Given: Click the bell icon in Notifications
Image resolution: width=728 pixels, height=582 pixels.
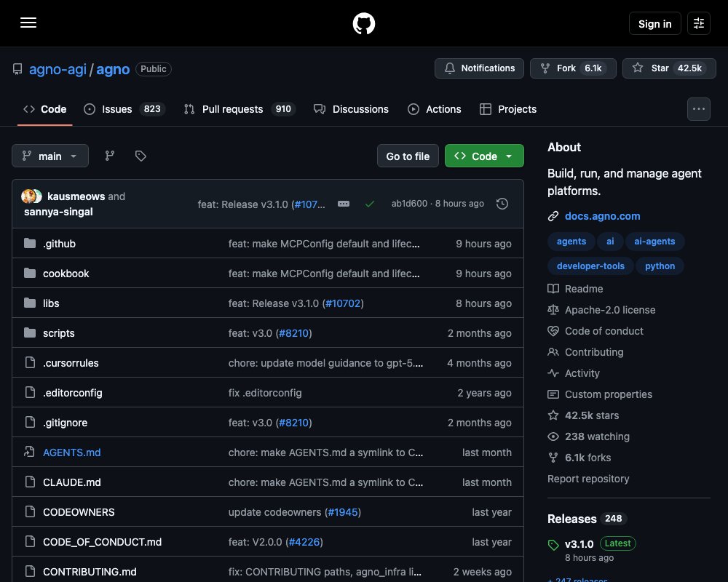Looking at the screenshot, I should tap(449, 68).
